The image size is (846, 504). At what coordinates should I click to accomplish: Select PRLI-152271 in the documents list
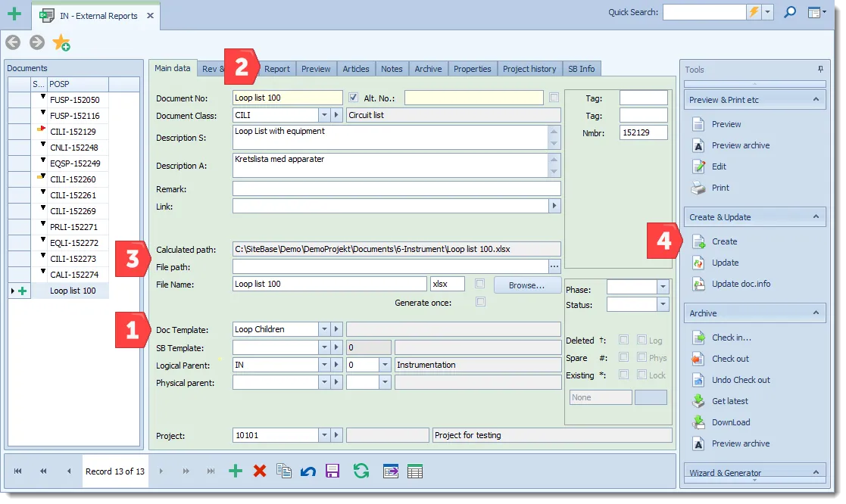[x=74, y=227]
